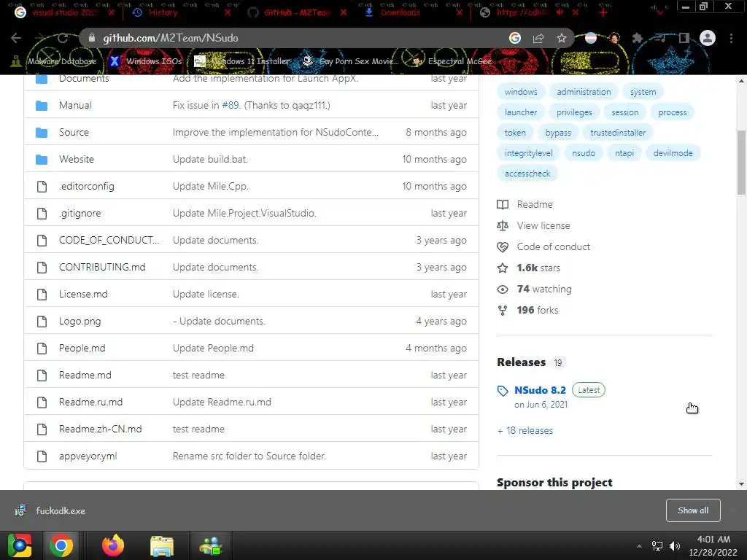Click the .editorconfig file icon
747x560 pixels.
coord(42,186)
